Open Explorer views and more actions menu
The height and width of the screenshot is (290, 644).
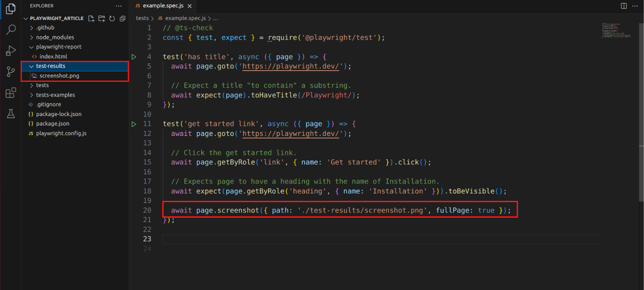click(119, 6)
